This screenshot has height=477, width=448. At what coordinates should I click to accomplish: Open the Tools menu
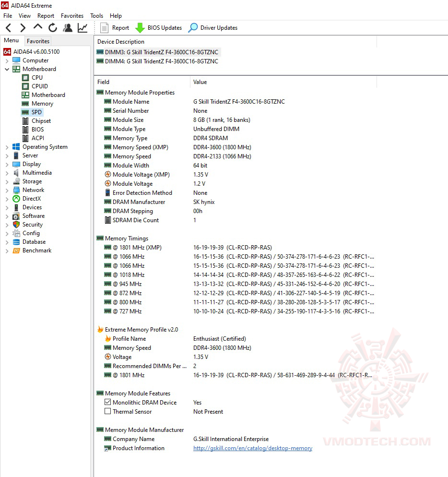[97, 15]
